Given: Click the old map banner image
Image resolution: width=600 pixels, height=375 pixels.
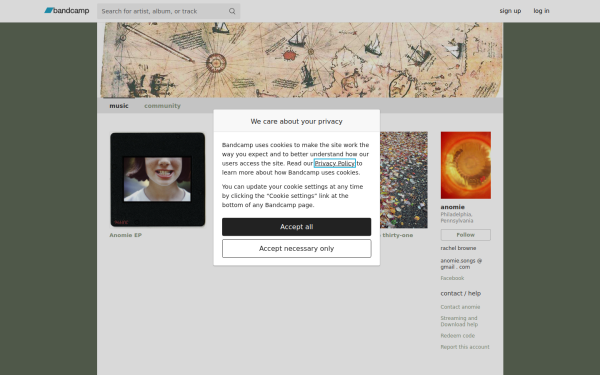Looking at the screenshot, I should tap(300, 60).
